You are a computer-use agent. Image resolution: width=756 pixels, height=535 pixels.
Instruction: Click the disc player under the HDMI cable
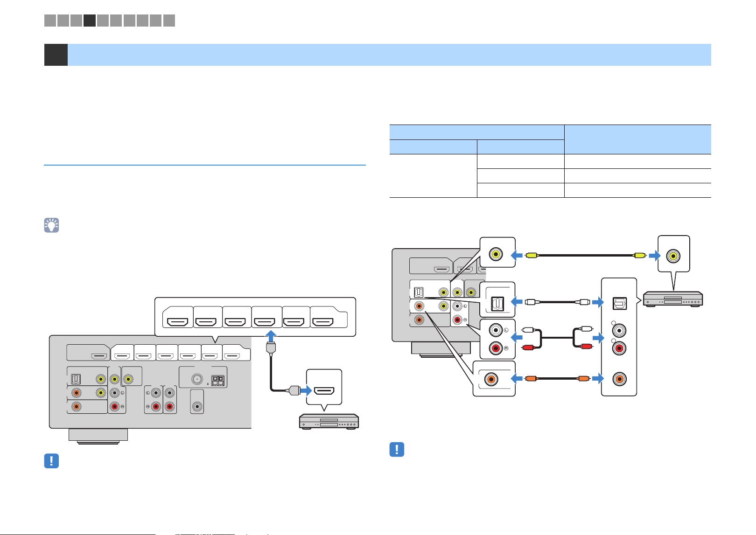tap(329, 421)
